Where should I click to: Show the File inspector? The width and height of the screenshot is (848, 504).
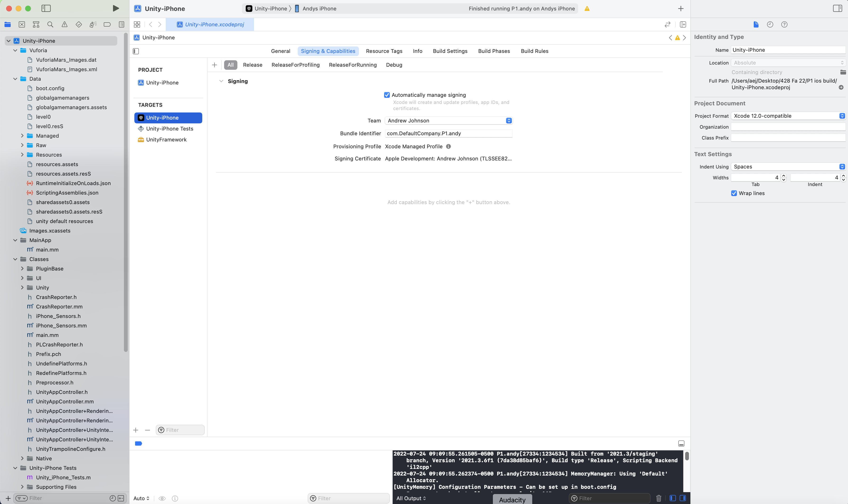756,24
